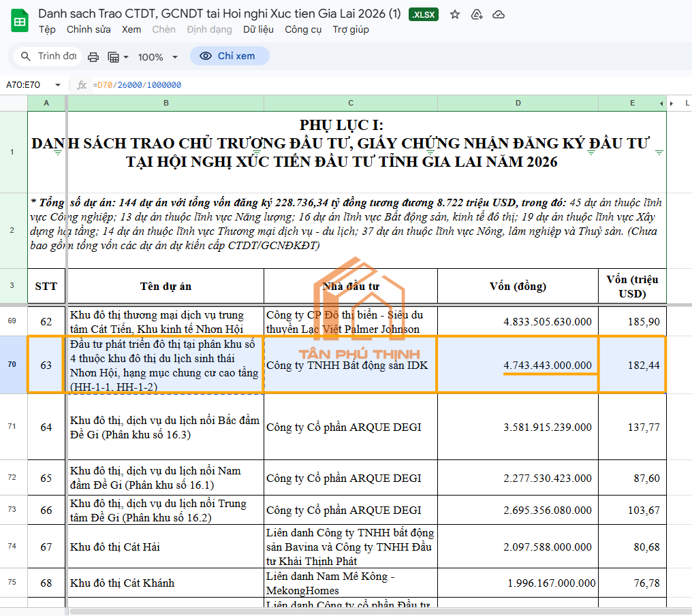Image resolution: width=692 pixels, height=616 pixels.
Task: Star this spreadsheet document
Action: [x=454, y=14]
